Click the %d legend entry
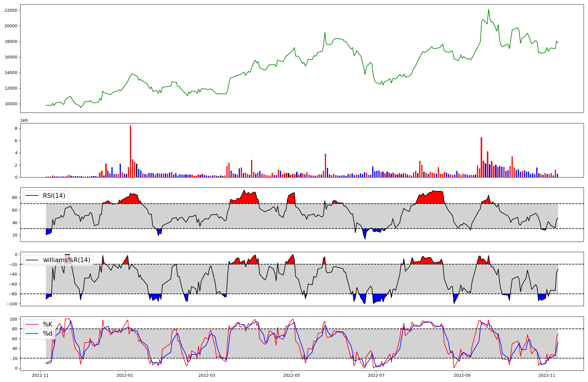588x382 pixels. 48,334
